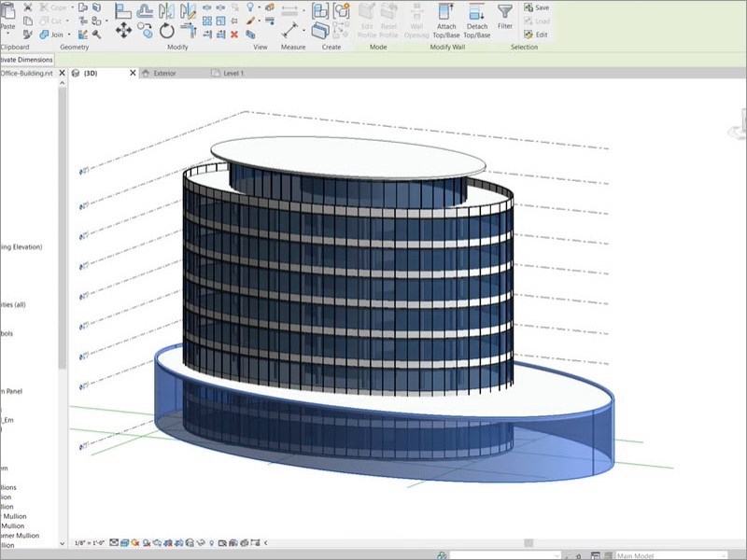Close the Office-Building.rvt panel tab
The height and width of the screenshot is (560, 747).
tap(62, 74)
